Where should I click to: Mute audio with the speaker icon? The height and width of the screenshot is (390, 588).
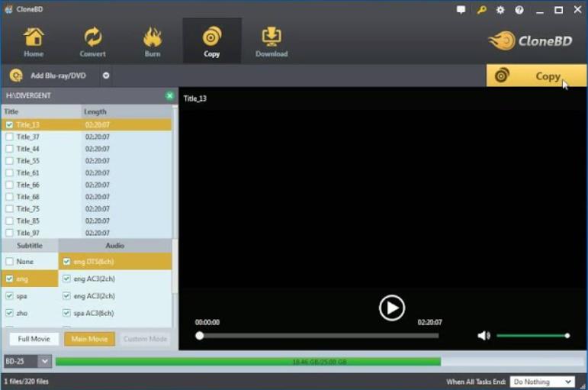point(484,335)
